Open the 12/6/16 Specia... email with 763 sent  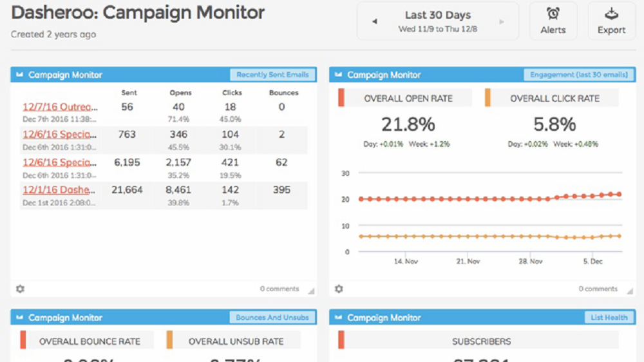(59, 135)
